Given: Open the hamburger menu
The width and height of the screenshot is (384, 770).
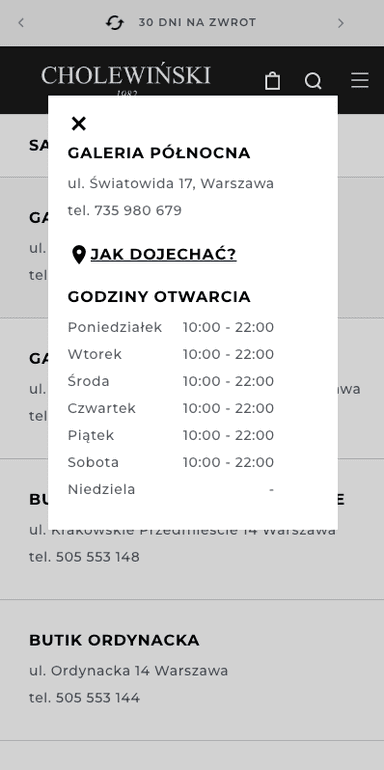Looking at the screenshot, I should pos(360,80).
